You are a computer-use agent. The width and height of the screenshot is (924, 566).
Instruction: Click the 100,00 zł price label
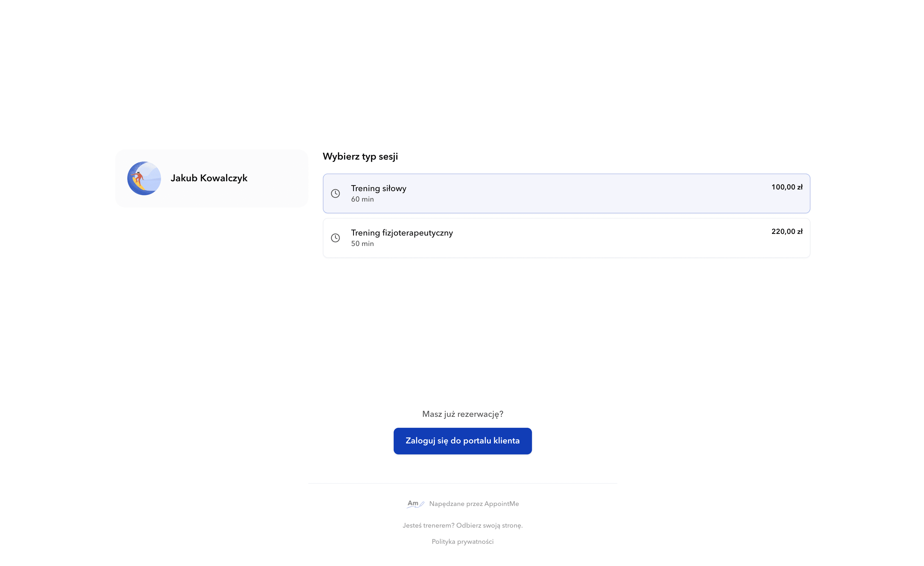tap(787, 187)
